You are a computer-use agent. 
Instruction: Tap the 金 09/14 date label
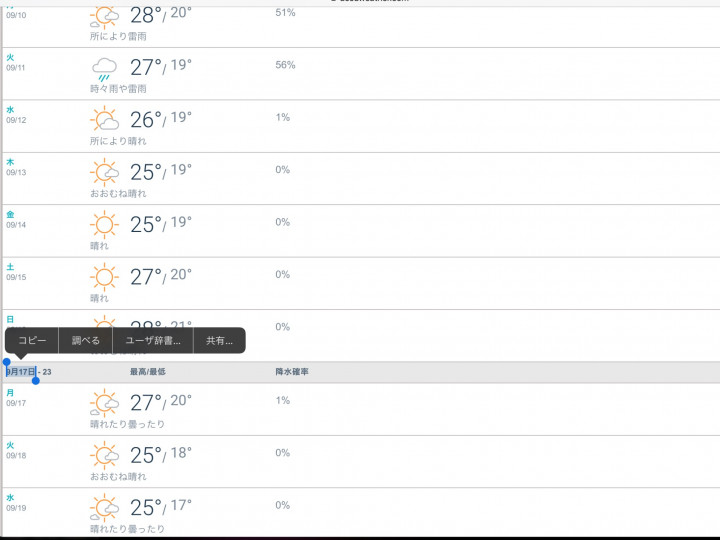coord(17,220)
